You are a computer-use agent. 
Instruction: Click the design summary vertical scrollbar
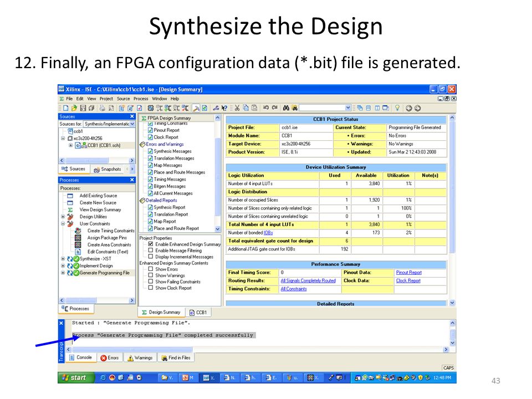click(452, 210)
